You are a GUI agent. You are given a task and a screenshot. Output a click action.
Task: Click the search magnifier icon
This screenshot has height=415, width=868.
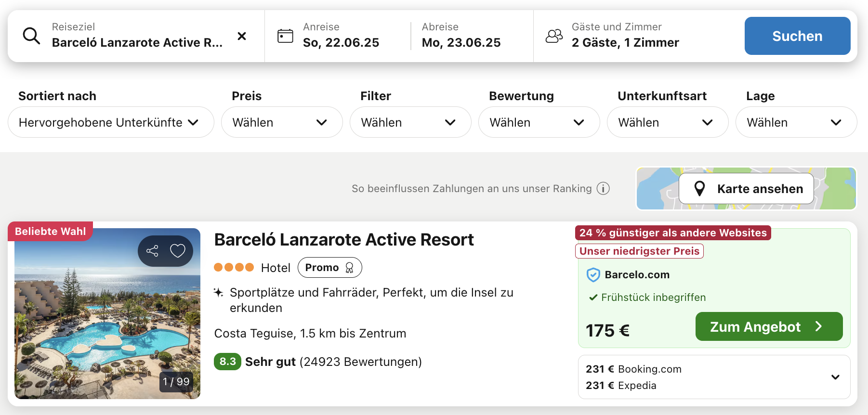coord(32,36)
